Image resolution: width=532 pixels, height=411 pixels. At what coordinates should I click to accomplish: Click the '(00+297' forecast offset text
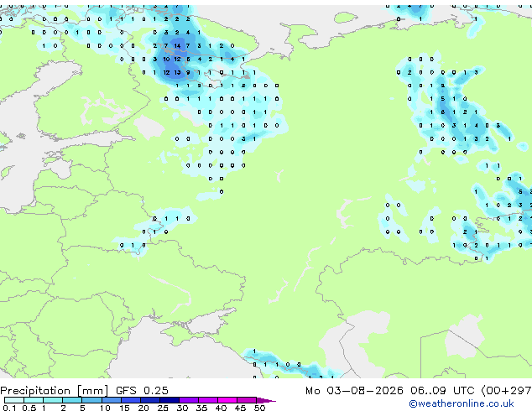click(x=506, y=391)
